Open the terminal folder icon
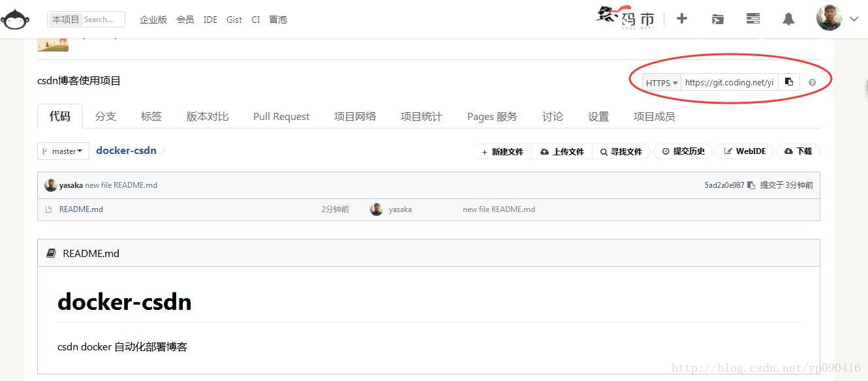Screen dimensions: 868x381 tap(717, 19)
